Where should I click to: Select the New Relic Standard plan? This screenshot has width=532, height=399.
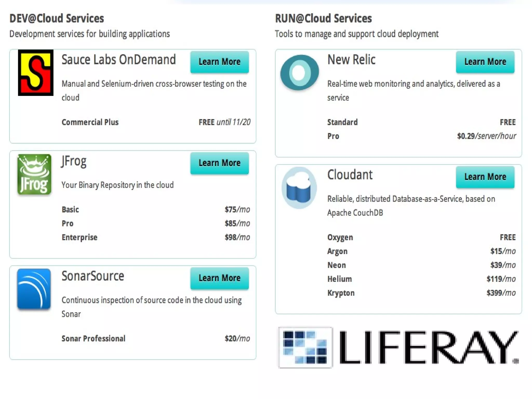(x=342, y=122)
